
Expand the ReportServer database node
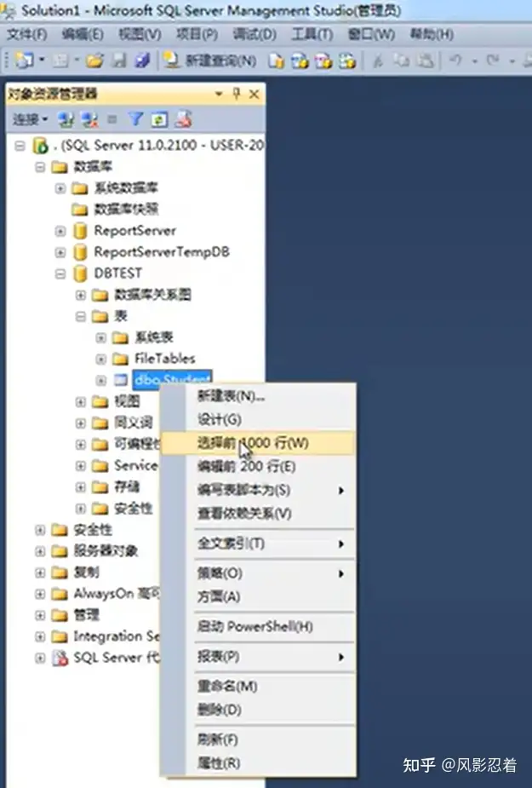(60, 231)
